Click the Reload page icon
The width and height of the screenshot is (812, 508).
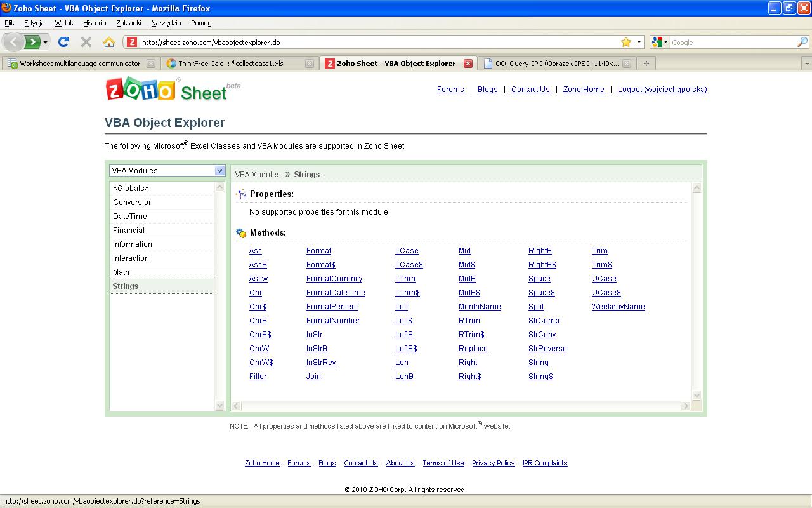click(63, 42)
